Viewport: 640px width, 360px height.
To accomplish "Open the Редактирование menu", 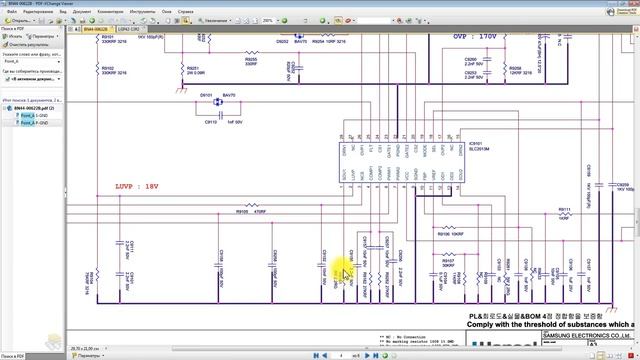I will click(38, 12).
